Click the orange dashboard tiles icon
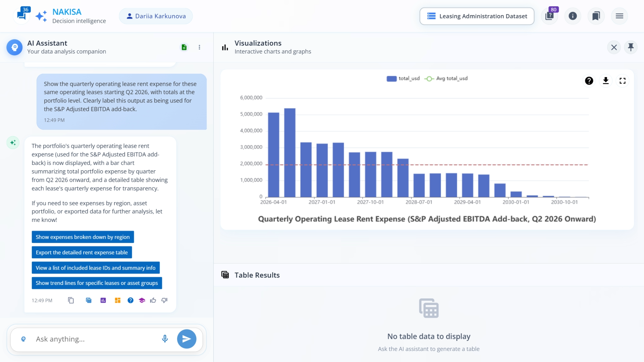644x362 pixels. [x=117, y=300]
